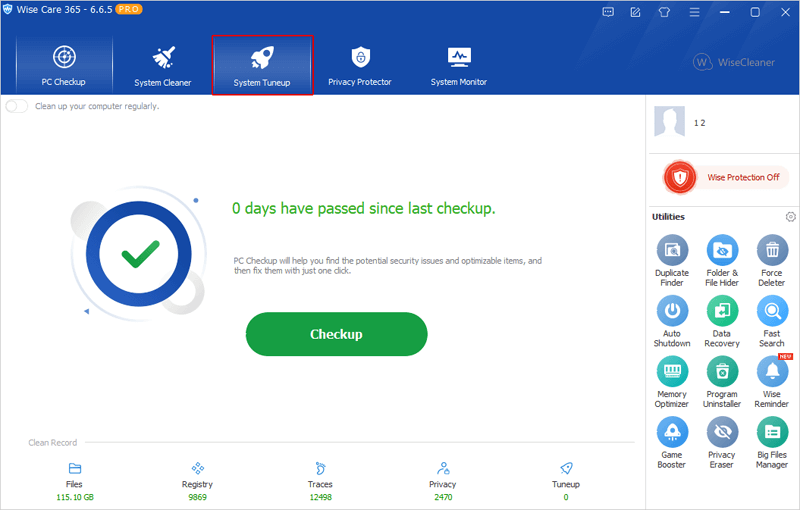Close the Wise Care 365 window
This screenshot has height=510, width=800.
point(786,12)
